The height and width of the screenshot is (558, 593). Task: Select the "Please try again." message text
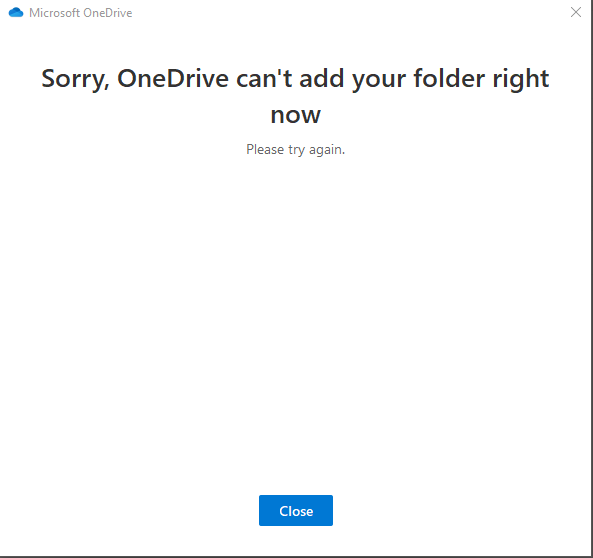click(295, 149)
